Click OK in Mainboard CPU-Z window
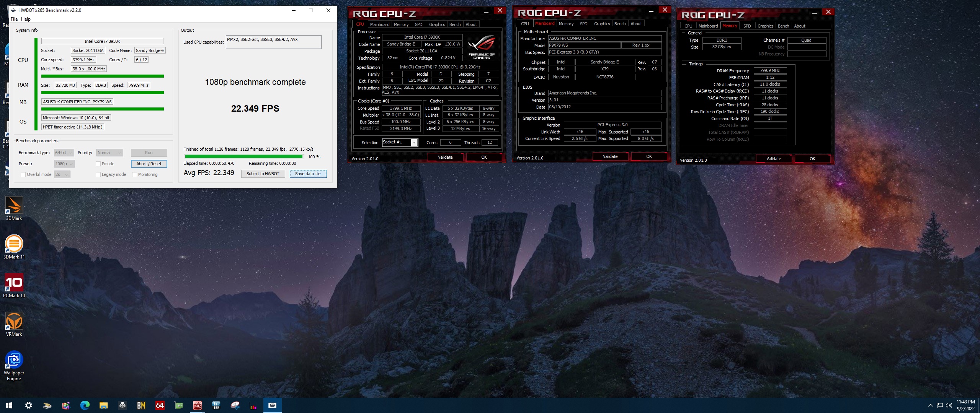Screen dimensions: 980x413 point(649,156)
